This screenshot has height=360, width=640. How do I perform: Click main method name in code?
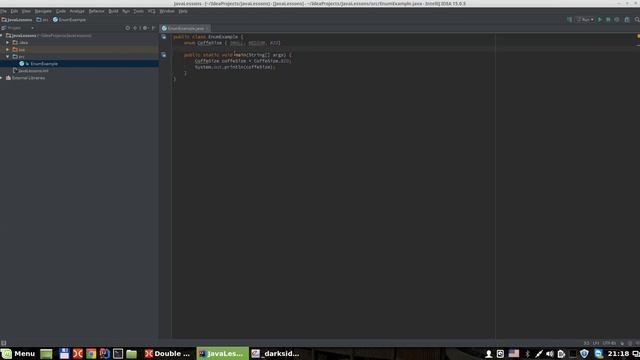point(240,55)
